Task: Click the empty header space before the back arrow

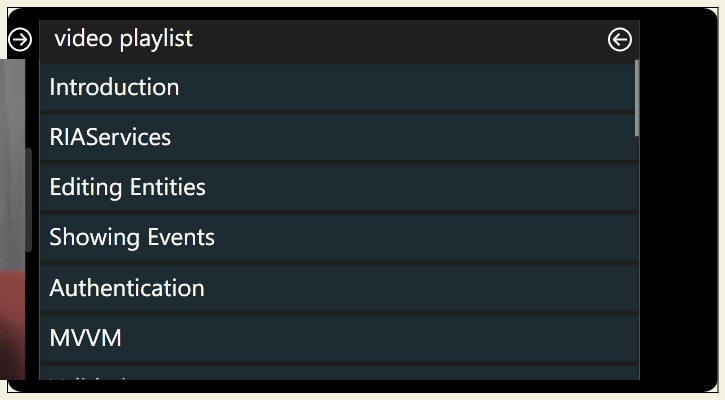Action: [x=398, y=39]
